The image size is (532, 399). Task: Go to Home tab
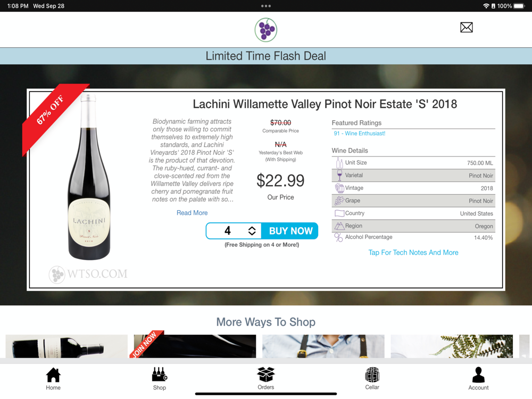point(53,379)
